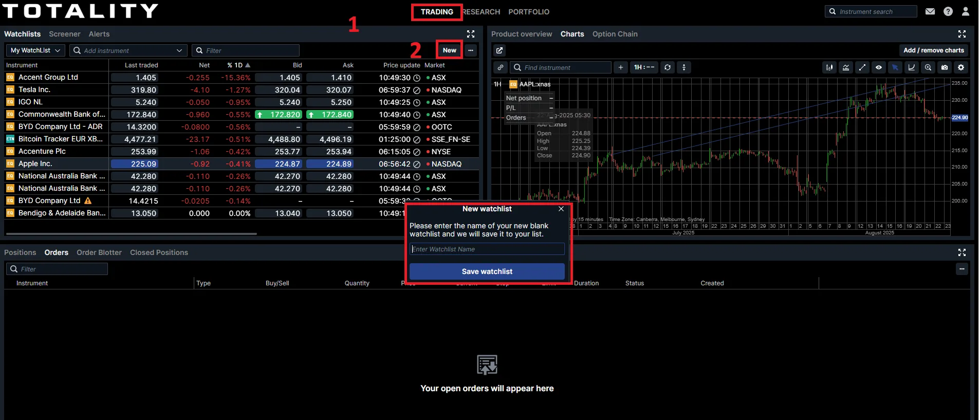Switch to the Positions tab
The image size is (980, 420).
tap(20, 252)
